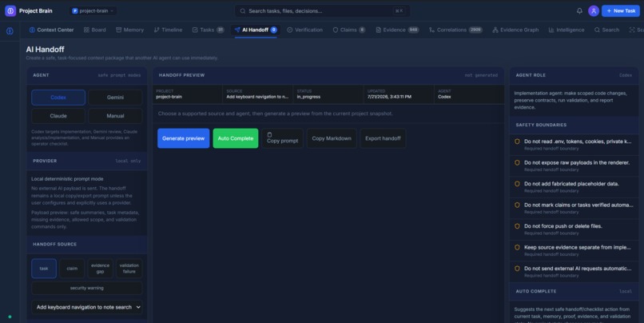Click shield icon beside 'Keep source evidence separate'

click(517, 247)
